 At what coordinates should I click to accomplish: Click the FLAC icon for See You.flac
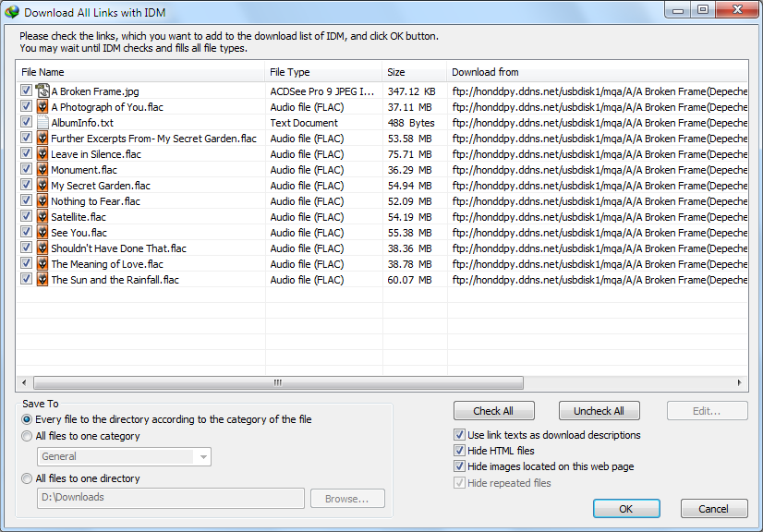pos(42,232)
